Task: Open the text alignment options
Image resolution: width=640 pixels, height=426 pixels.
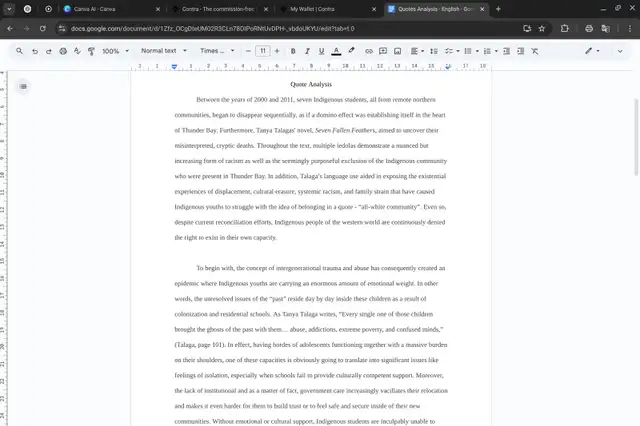Action: [417, 51]
